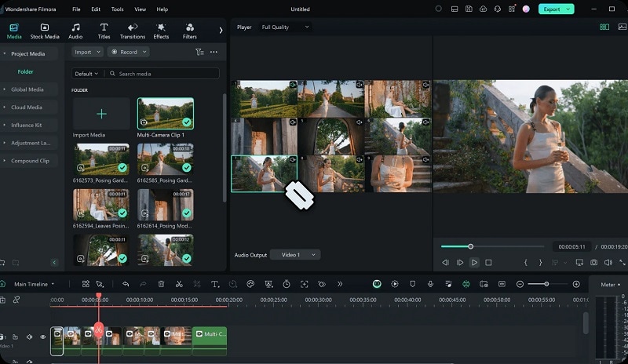628x364 pixels.
Task: Select the crop tool in timeline toolbar
Action: (x=196, y=284)
